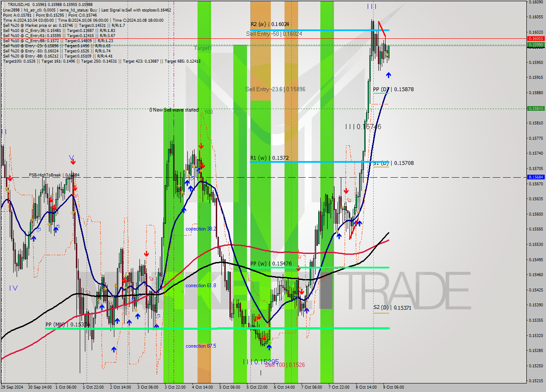
Task: Select the correction 61.8 label
Action: [x=201, y=285]
